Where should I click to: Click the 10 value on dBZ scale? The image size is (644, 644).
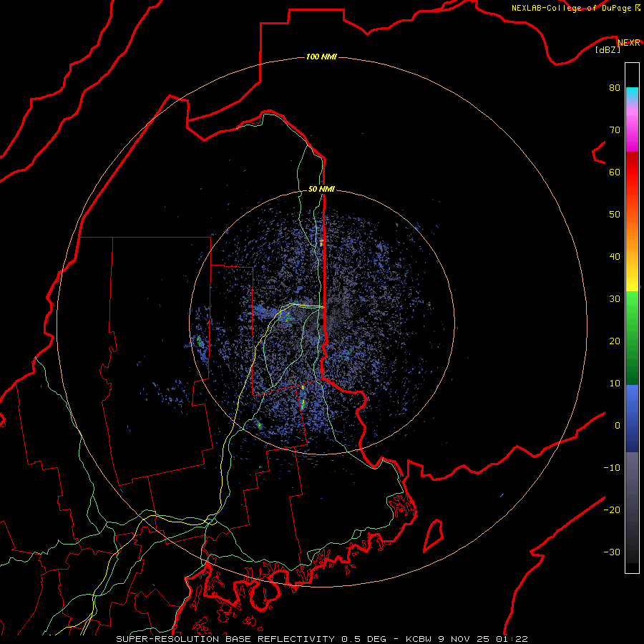[x=615, y=384]
